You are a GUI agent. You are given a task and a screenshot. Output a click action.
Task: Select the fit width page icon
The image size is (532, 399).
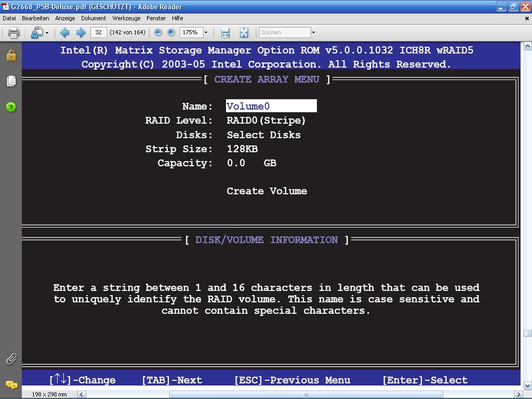225,33
